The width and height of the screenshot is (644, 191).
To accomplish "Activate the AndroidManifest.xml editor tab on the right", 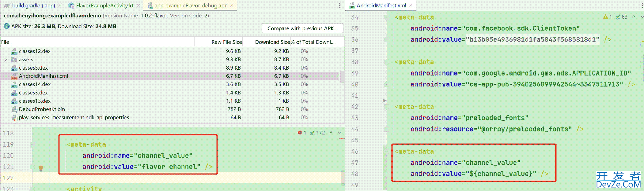I will click(381, 6).
